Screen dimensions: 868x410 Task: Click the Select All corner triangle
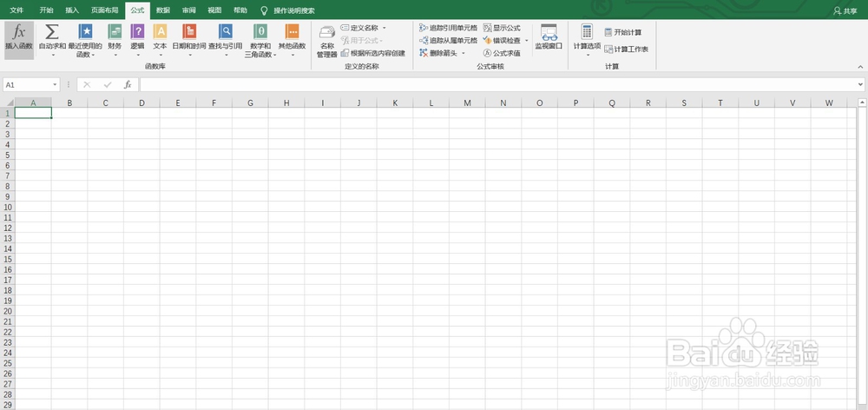click(x=8, y=102)
